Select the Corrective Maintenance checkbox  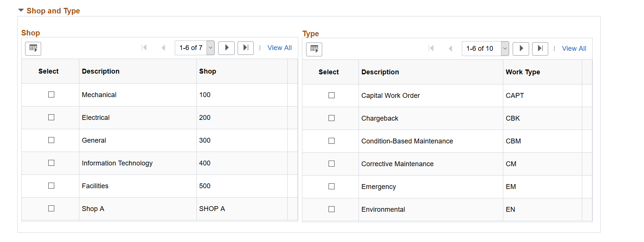(x=332, y=164)
